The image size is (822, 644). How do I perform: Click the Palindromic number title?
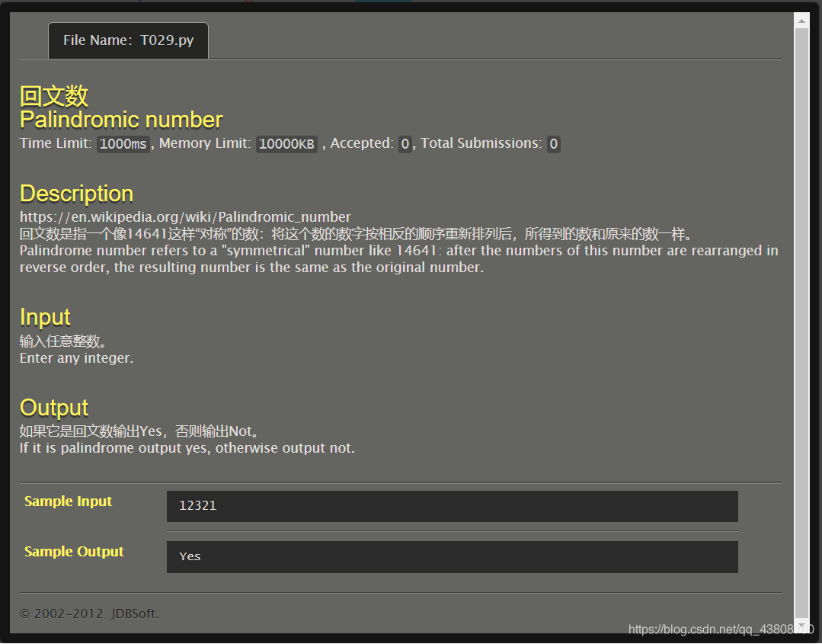(x=121, y=120)
